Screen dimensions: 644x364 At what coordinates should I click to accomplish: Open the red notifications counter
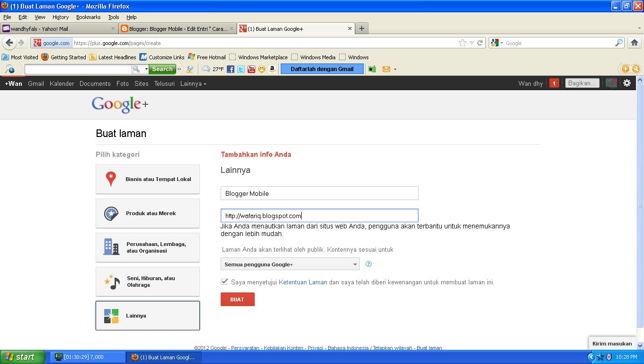[554, 83]
